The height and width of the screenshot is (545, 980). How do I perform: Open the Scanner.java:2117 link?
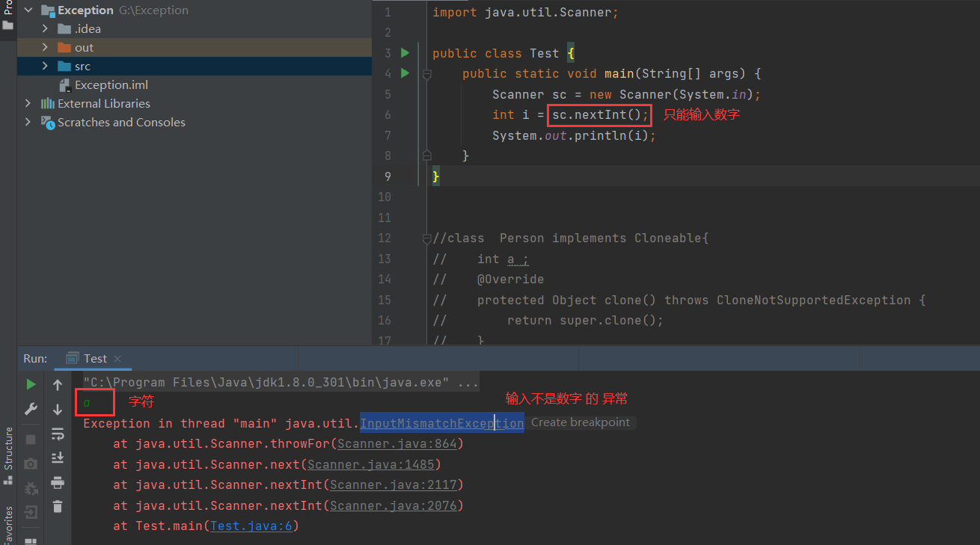(393, 484)
